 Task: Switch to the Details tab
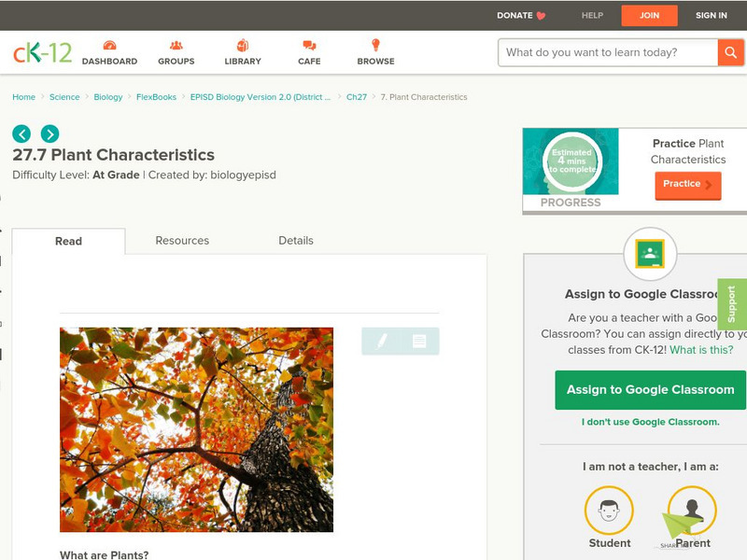tap(296, 241)
